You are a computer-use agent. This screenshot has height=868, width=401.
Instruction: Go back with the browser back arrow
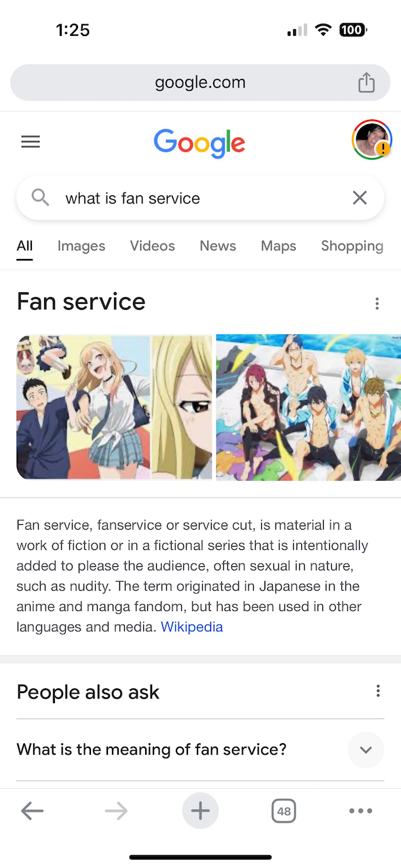click(x=32, y=810)
